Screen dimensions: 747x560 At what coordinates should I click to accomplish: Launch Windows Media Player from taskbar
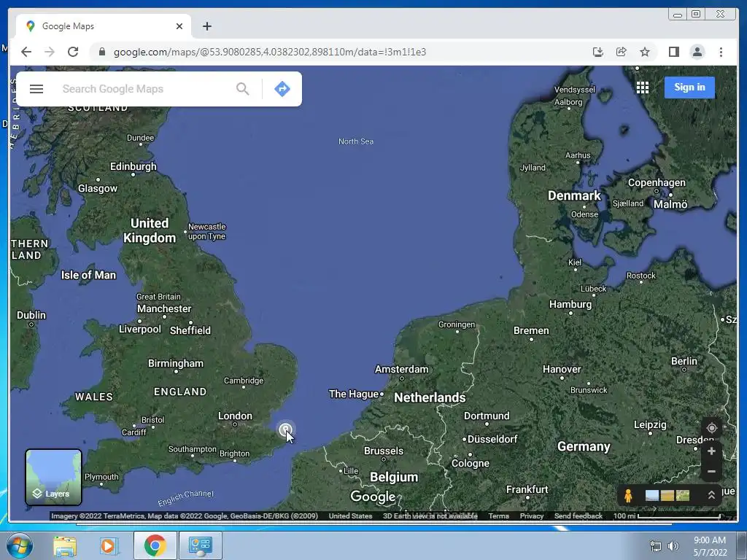108,545
